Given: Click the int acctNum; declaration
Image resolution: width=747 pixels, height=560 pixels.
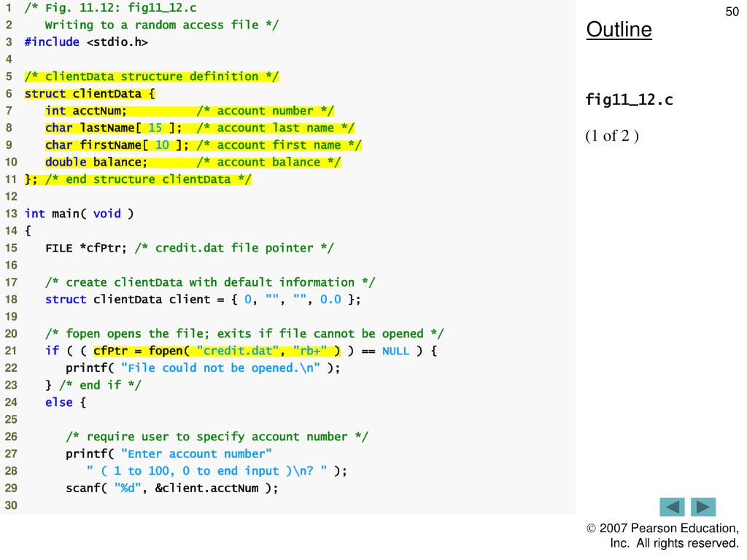Looking at the screenshot, I should pos(86,111).
